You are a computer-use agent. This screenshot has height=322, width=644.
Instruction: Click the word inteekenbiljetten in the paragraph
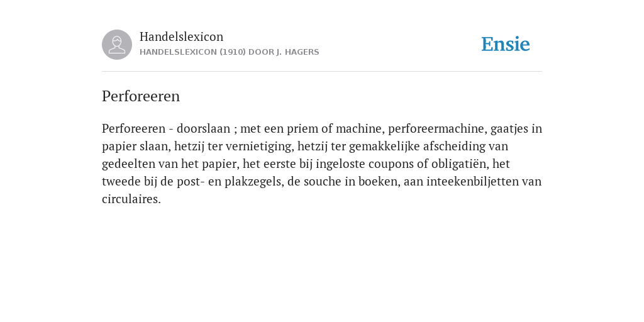(x=473, y=182)
